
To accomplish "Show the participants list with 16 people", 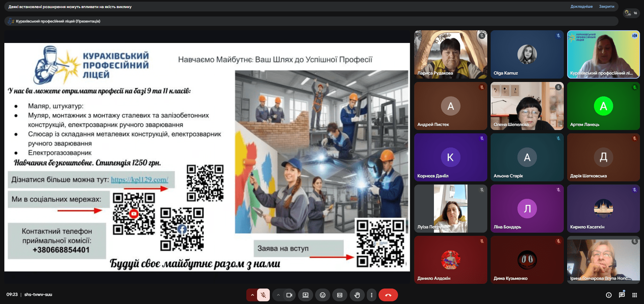I will click(631, 13).
